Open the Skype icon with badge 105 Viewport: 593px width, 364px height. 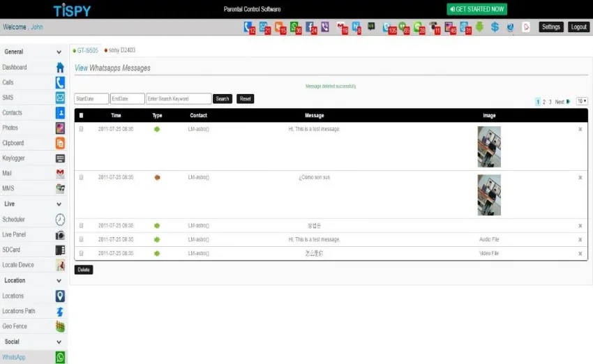389,28
